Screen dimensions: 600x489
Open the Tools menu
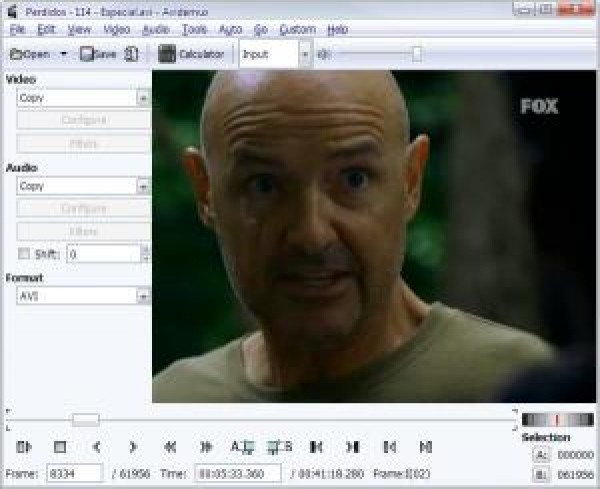(x=194, y=30)
